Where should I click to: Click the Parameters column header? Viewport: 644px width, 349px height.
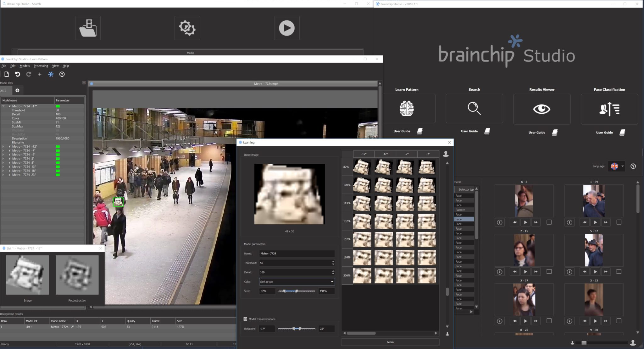point(69,100)
